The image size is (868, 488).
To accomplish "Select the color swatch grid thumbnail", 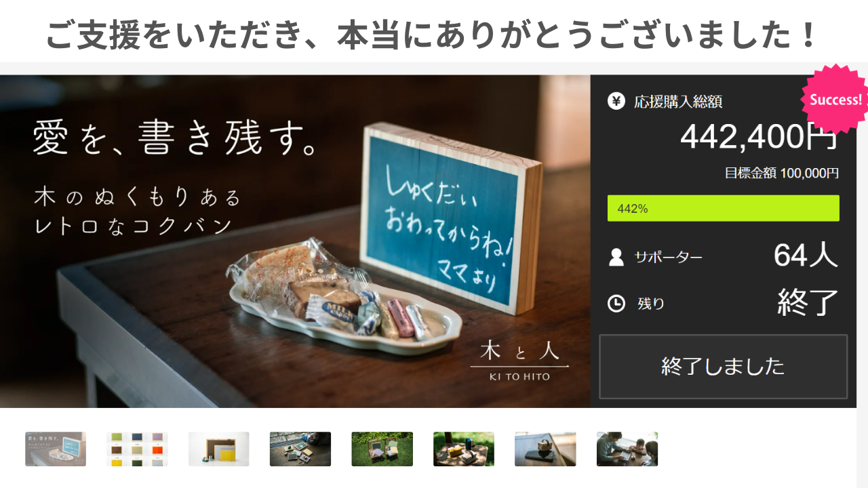I will [137, 449].
